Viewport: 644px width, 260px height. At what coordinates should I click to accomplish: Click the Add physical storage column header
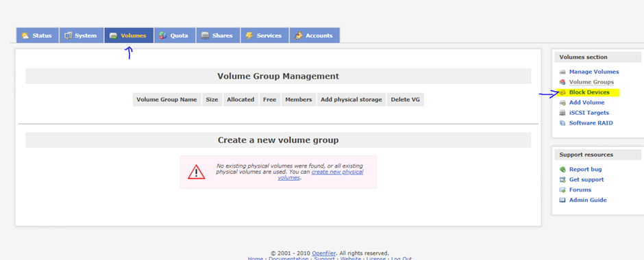click(x=351, y=100)
